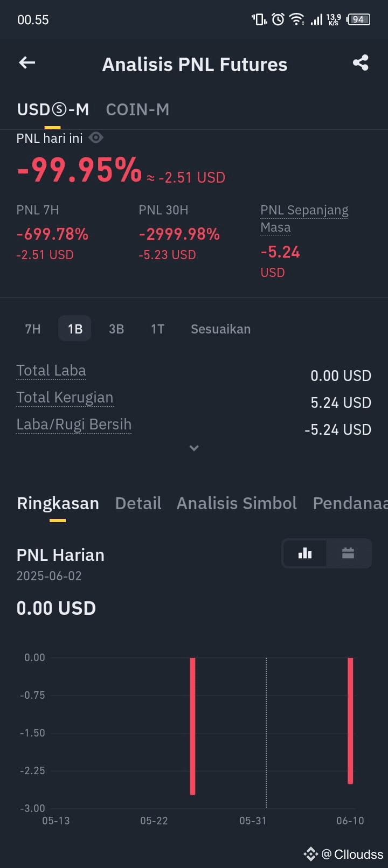Open Sesuaikan custom range picker
Image resolution: width=388 pixels, height=868 pixels.
[x=220, y=329]
